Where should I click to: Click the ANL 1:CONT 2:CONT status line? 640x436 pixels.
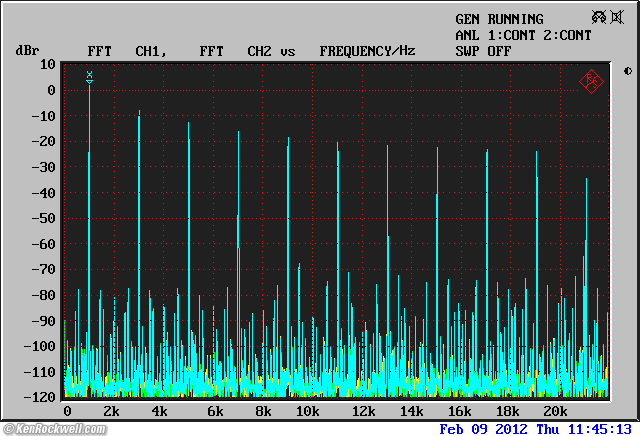[523, 35]
